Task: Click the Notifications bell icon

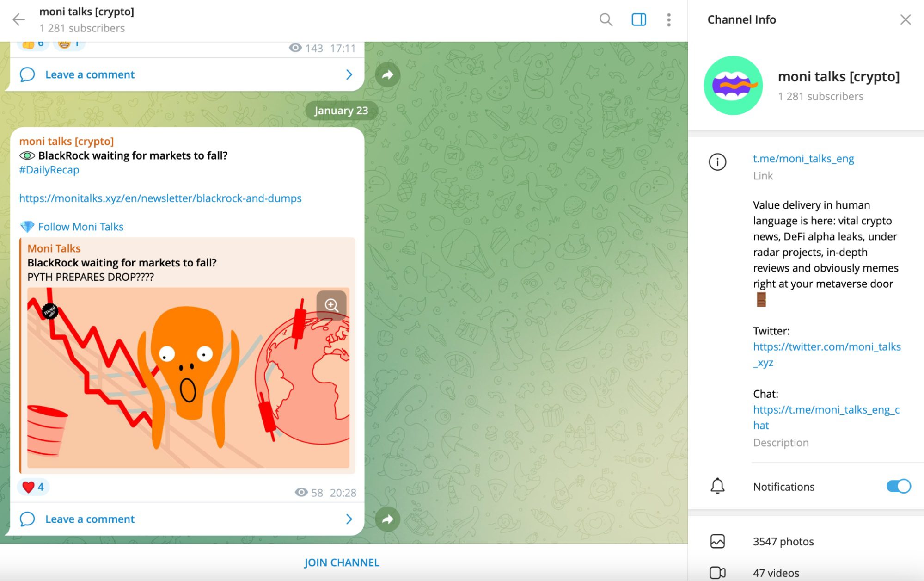Action: 717,486
